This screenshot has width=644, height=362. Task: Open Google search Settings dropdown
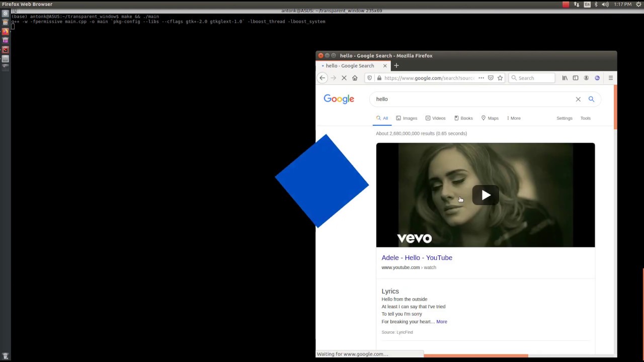[565, 118]
